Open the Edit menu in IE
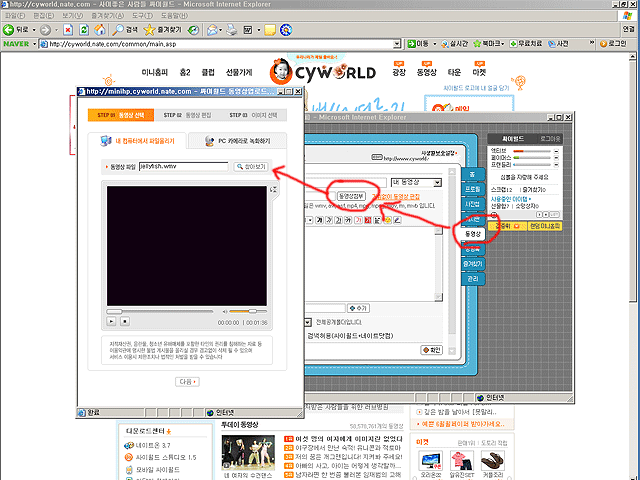 44,16
